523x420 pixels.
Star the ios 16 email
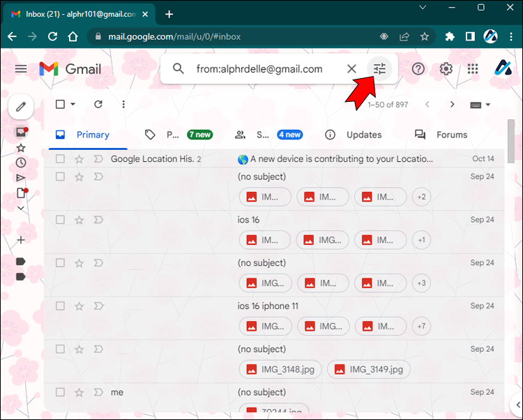coord(79,220)
